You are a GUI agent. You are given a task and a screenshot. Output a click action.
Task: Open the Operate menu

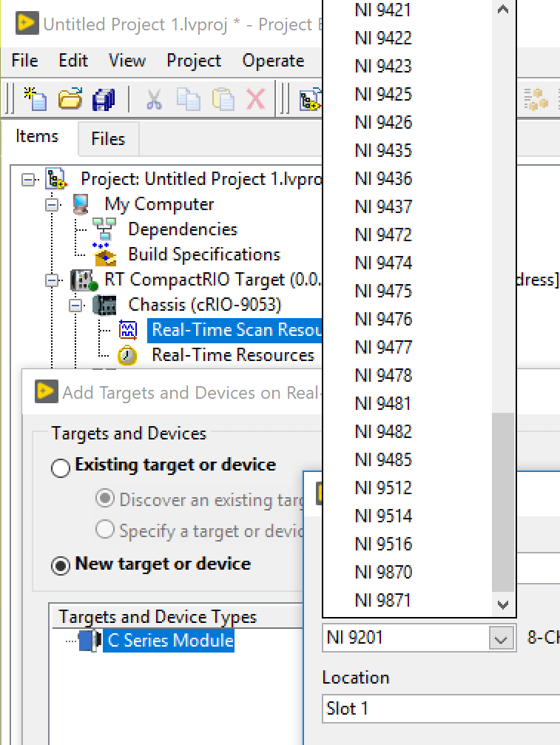click(273, 61)
